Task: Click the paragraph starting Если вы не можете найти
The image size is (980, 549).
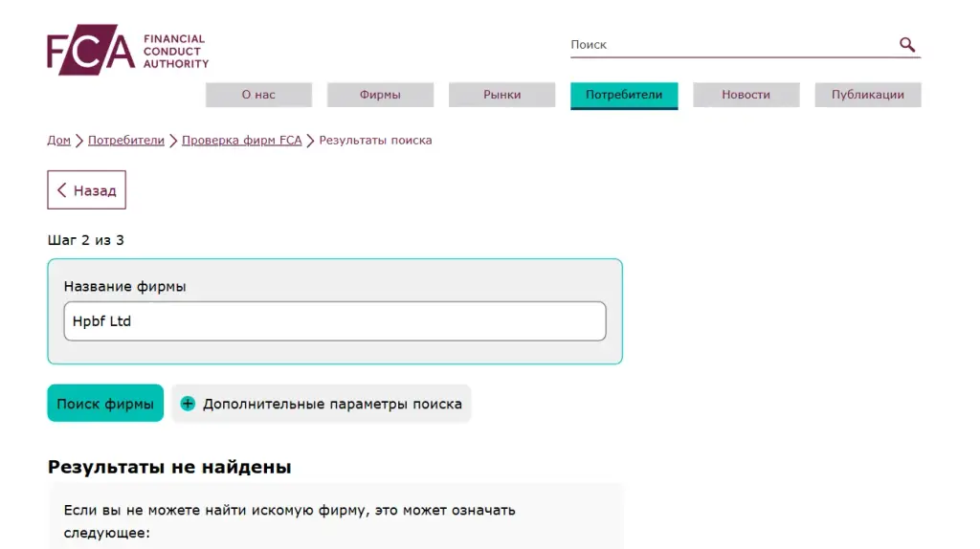Action: click(289, 521)
